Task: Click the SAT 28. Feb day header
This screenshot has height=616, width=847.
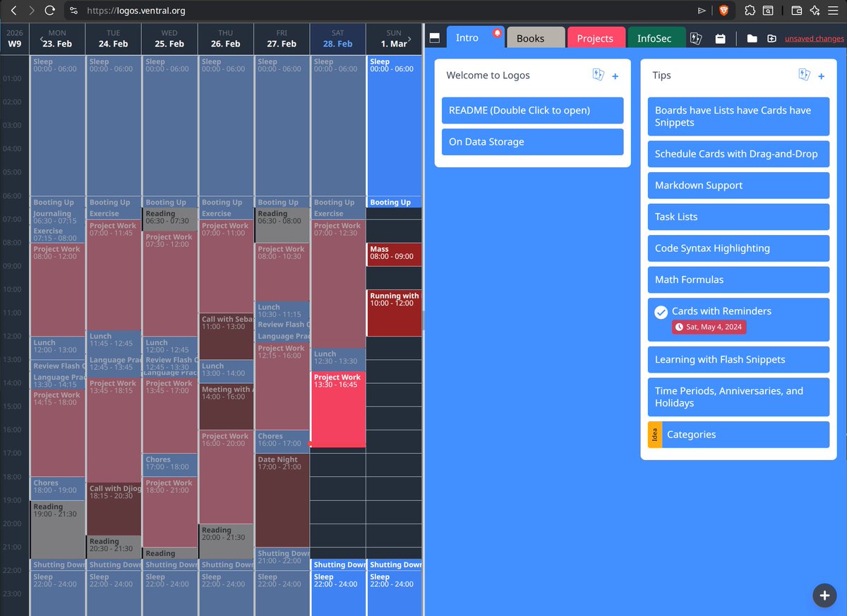Action: point(338,39)
